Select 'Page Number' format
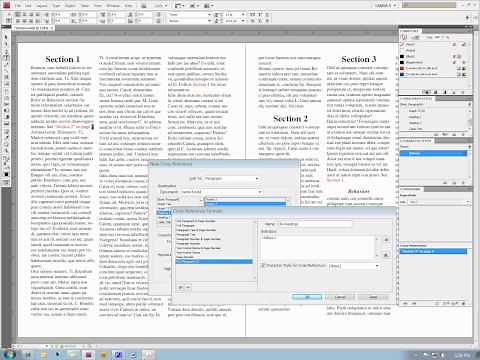Viewport: 480px width, 360px height. click(x=214, y=257)
